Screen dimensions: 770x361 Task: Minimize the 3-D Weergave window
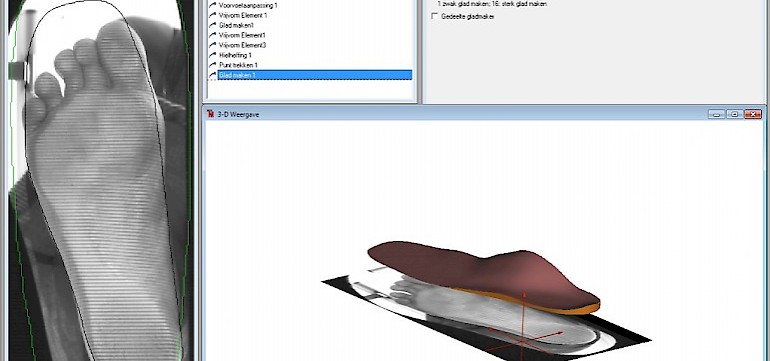coord(716,114)
